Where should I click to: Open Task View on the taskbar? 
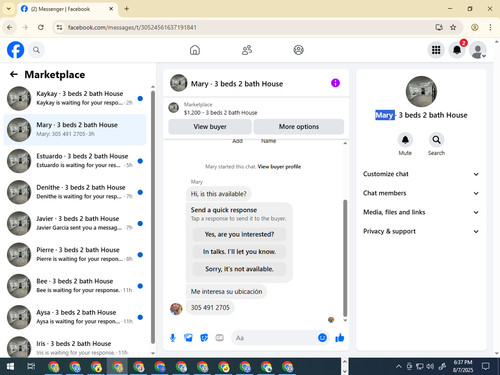tap(31, 367)
